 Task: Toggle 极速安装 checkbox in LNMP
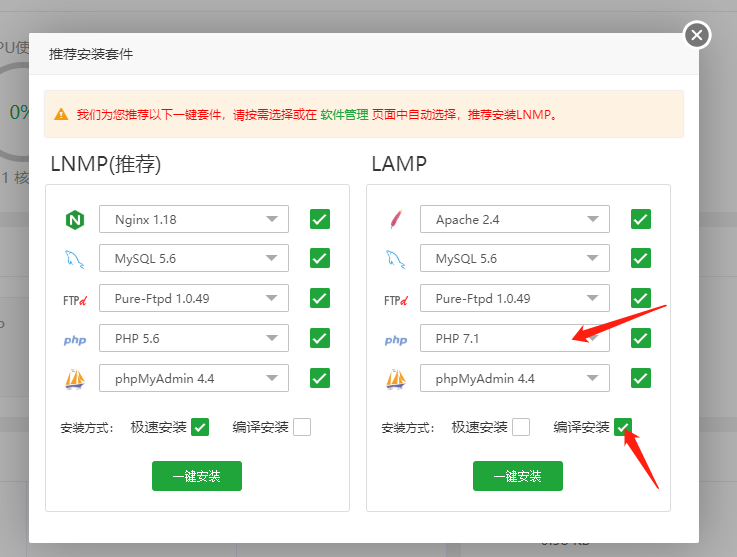[200, 427]
